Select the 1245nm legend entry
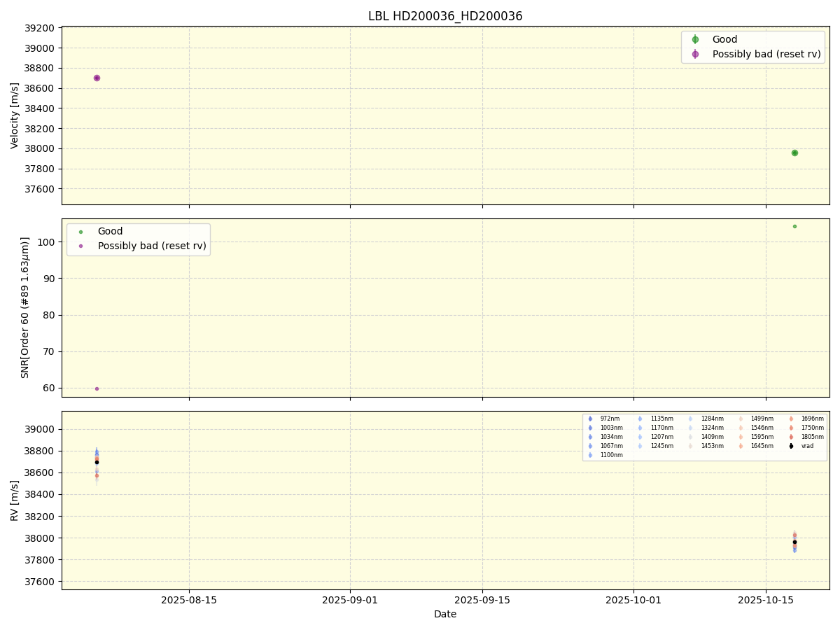Viewport: 840px width, 630px height. point(656,446)
